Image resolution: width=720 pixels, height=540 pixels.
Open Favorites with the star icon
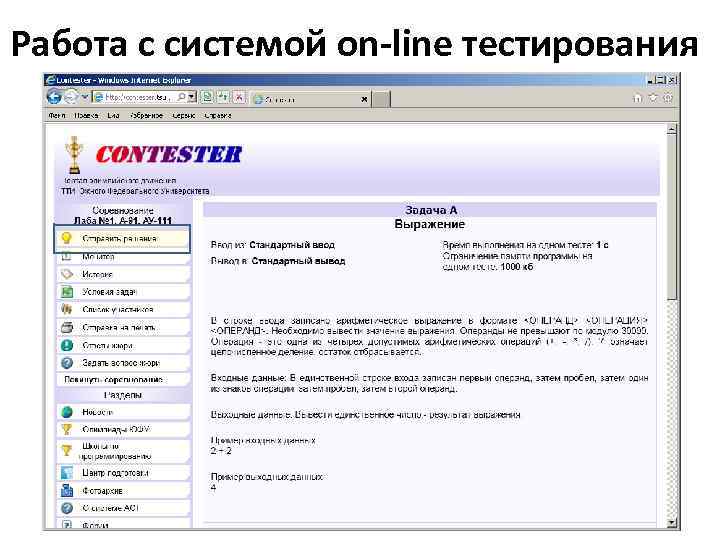click(x=652, y=98)
